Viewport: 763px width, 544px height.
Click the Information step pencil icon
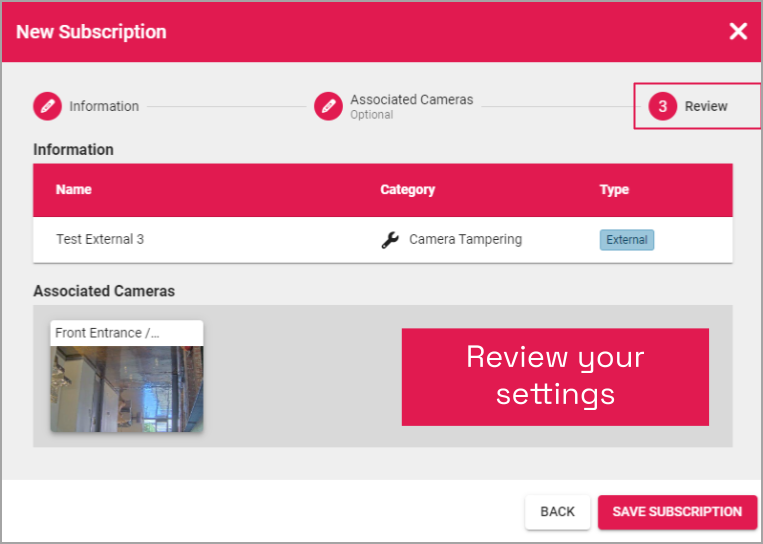point(47,106)
